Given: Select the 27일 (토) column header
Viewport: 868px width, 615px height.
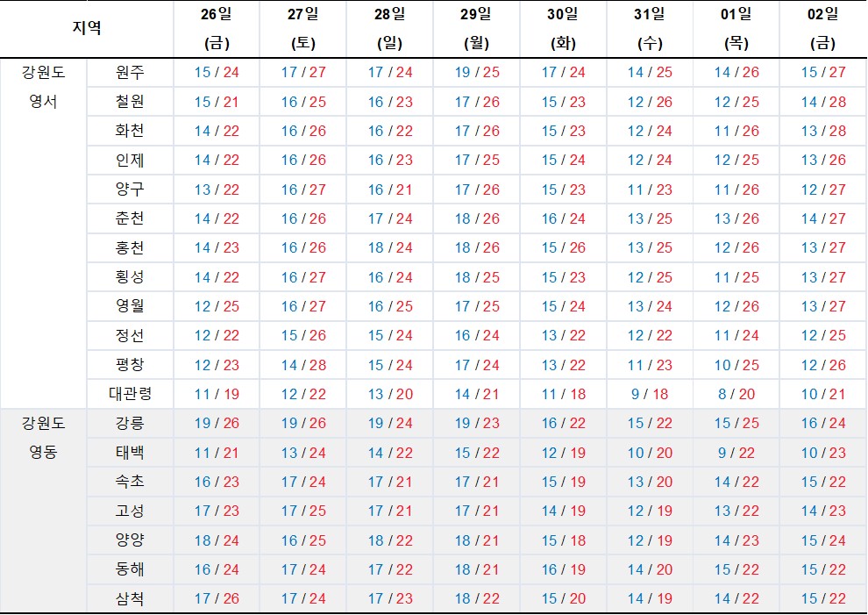Looking at the screenshot, I should click(x=302, y=28).
